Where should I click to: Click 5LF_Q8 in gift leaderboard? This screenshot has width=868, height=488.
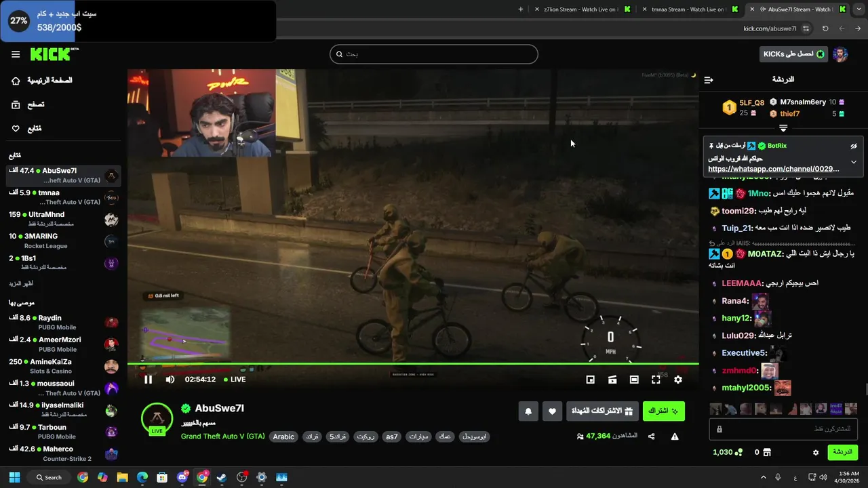coord(751,103)
